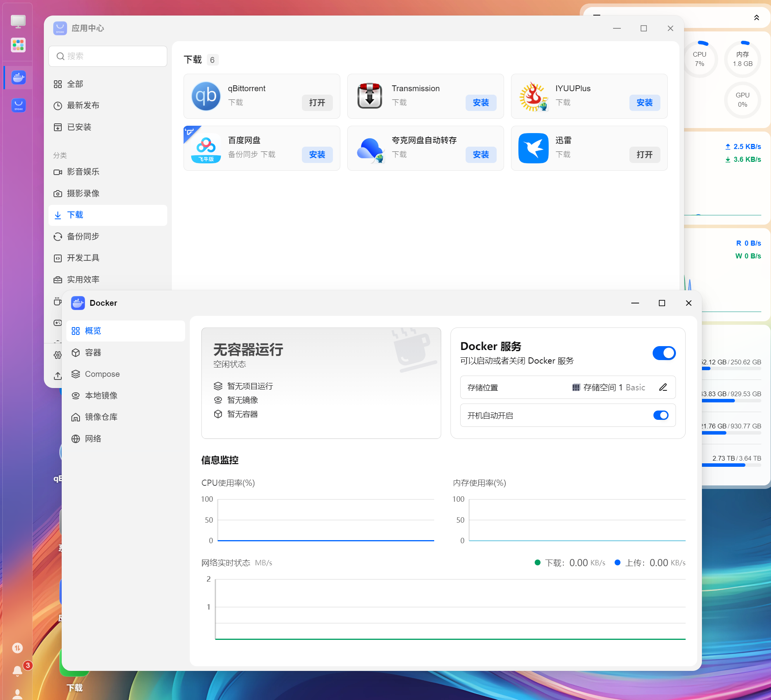
Task: Click the Transmission app icon
Action: point(370,96)
